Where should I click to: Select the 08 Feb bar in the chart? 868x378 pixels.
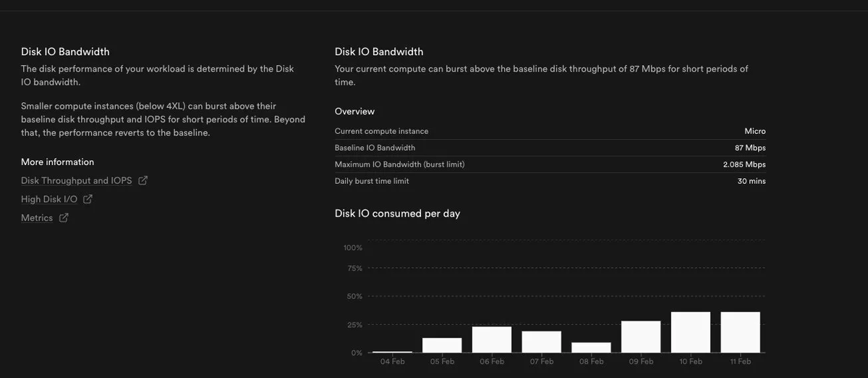(591, 348)
